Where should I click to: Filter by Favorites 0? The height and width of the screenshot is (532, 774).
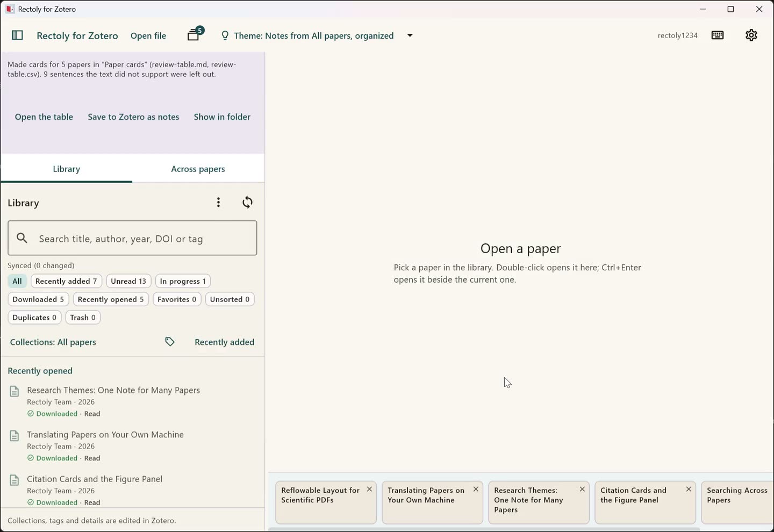click(x=177, y=299)
